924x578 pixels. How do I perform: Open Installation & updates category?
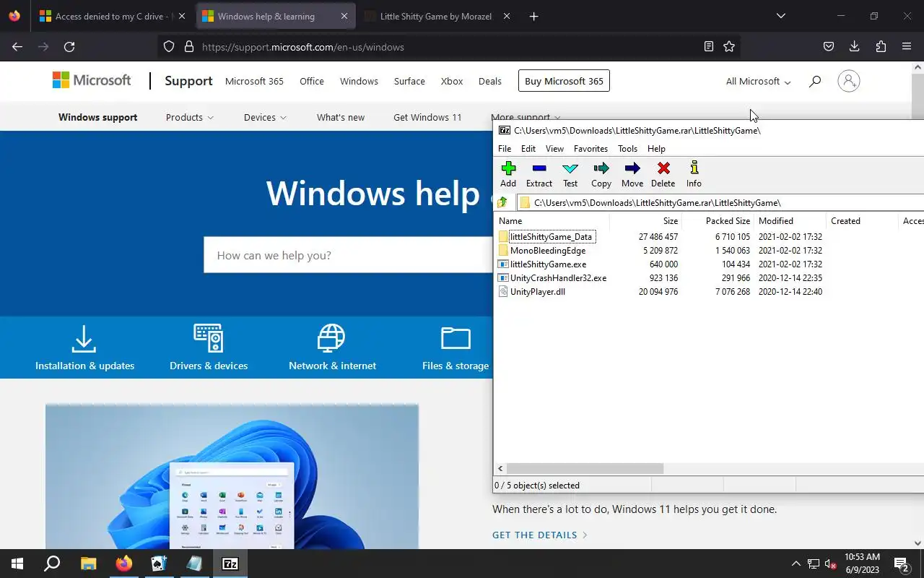(84, 348)
